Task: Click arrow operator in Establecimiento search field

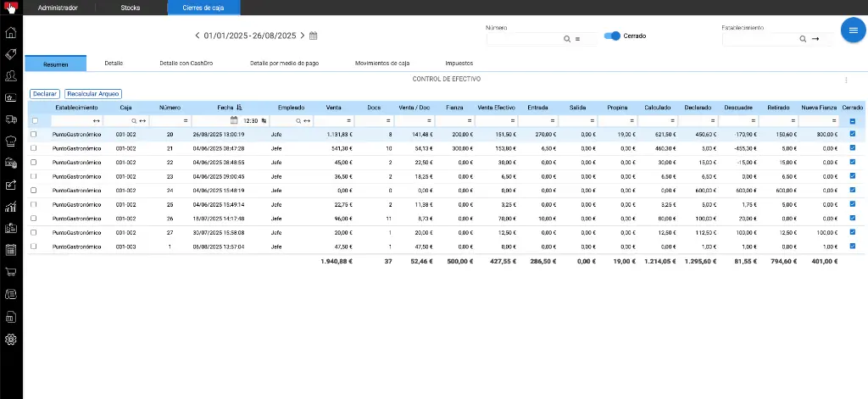Action: tap(815, 39)
